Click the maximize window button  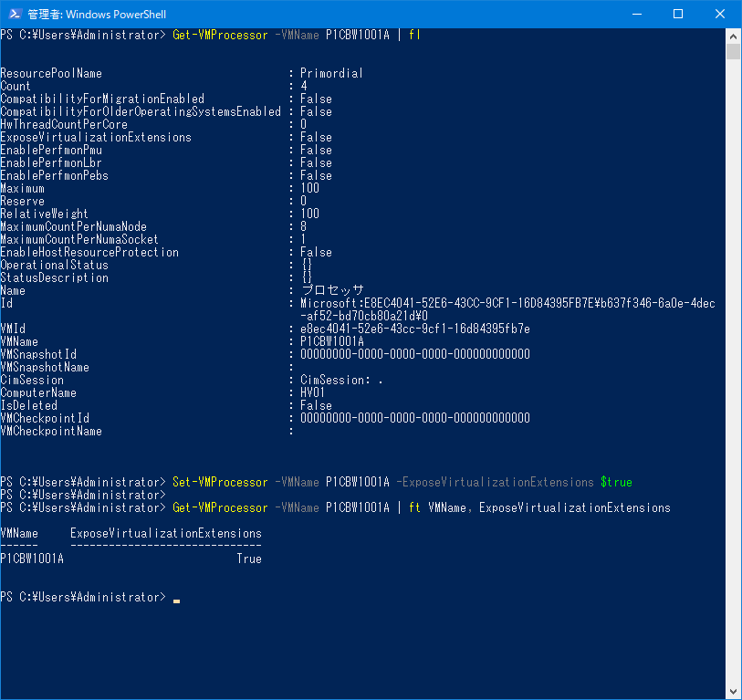pos(678,14)
